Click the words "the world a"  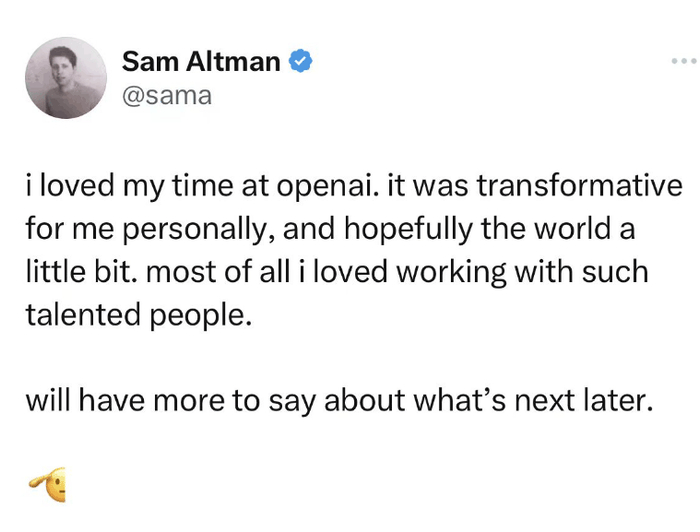(x=577, y=230)
